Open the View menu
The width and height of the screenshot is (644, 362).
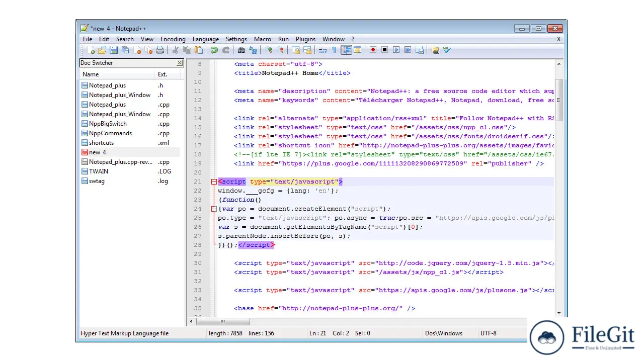click(x=147, y=39)
